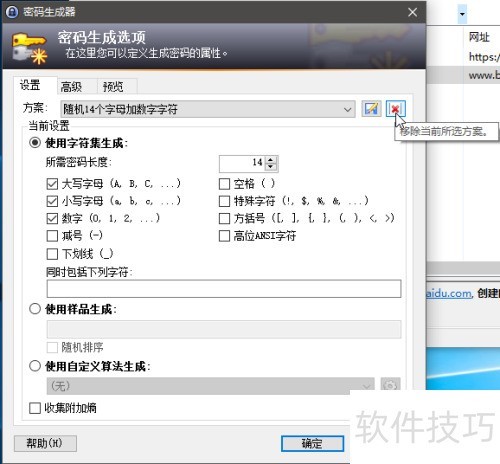Close the password generator dialog
The height and width of the screenshot is (464, 500).
point(412,12)
